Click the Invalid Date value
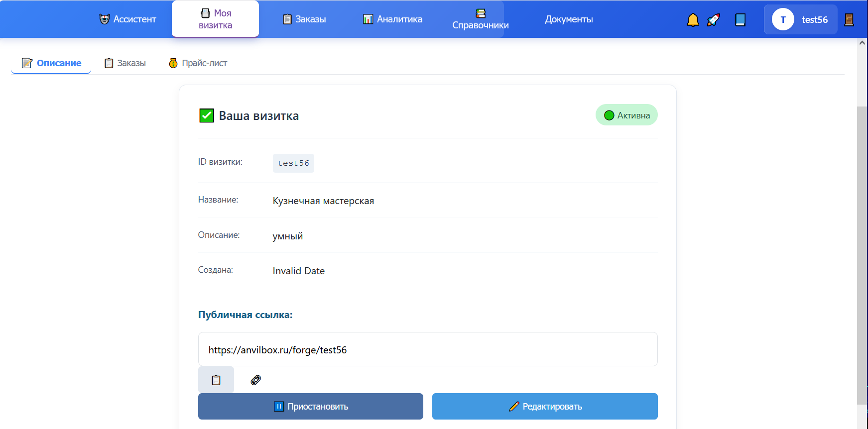868x429 pixels. point(299,271)
